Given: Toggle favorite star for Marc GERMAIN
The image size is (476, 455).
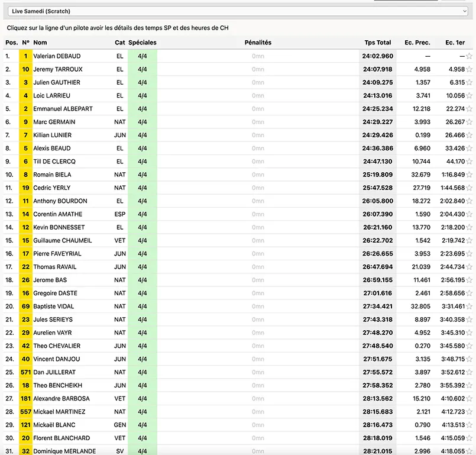Looking at the screenshot, I should coord(469,122).
